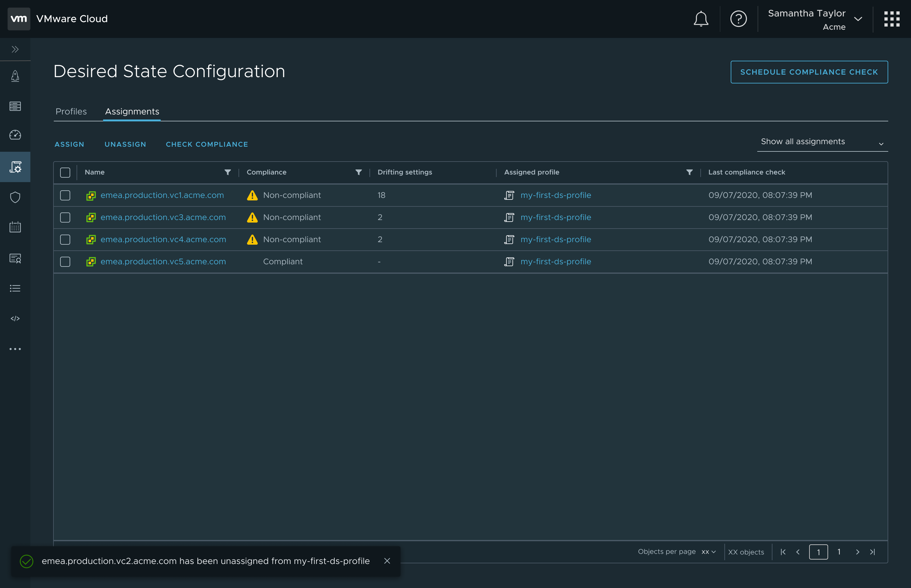Open the Samantha Taylor account dropdown
The height and width of the screenshot is (588, 911).
pos(815,19)
